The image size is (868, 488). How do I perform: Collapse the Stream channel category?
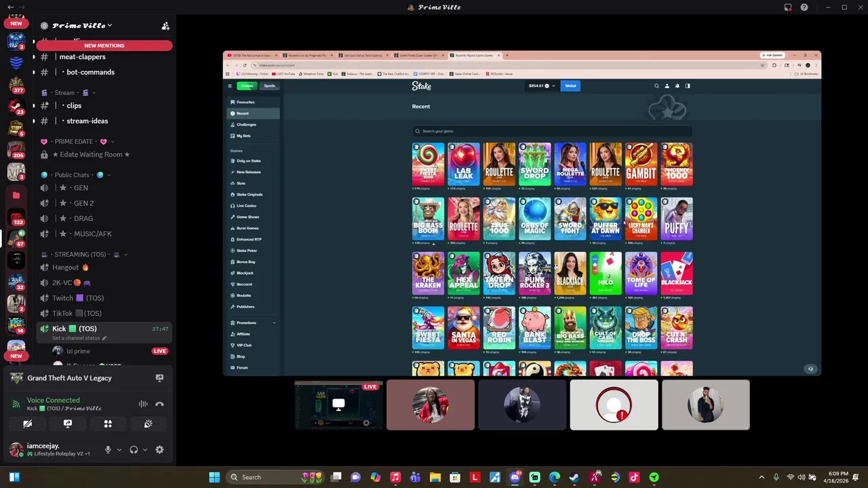[94, 93]
